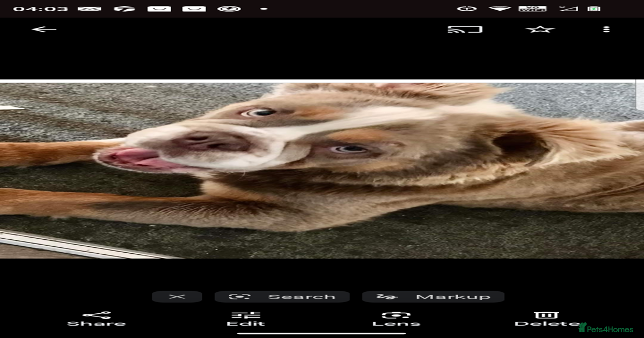The image size is (644, 338).
Task: Tap the back arrow
Action: point(44,30)
